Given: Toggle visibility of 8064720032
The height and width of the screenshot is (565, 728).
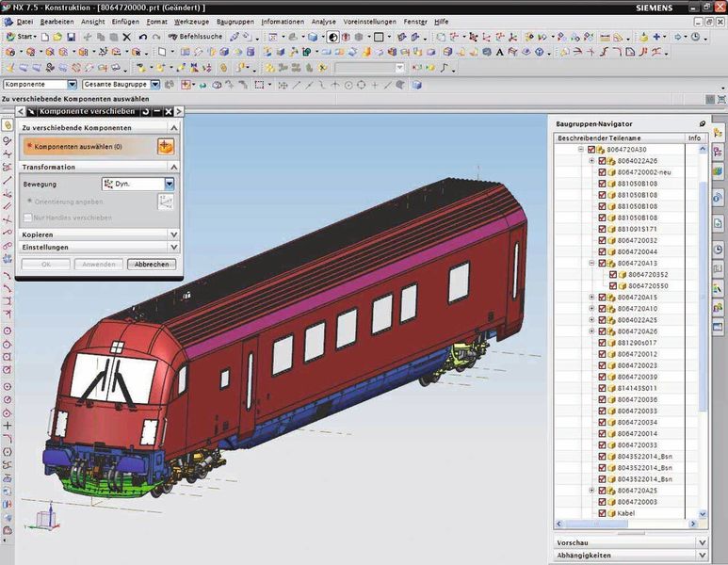Looking at the screenshot, I should [602, 240].
